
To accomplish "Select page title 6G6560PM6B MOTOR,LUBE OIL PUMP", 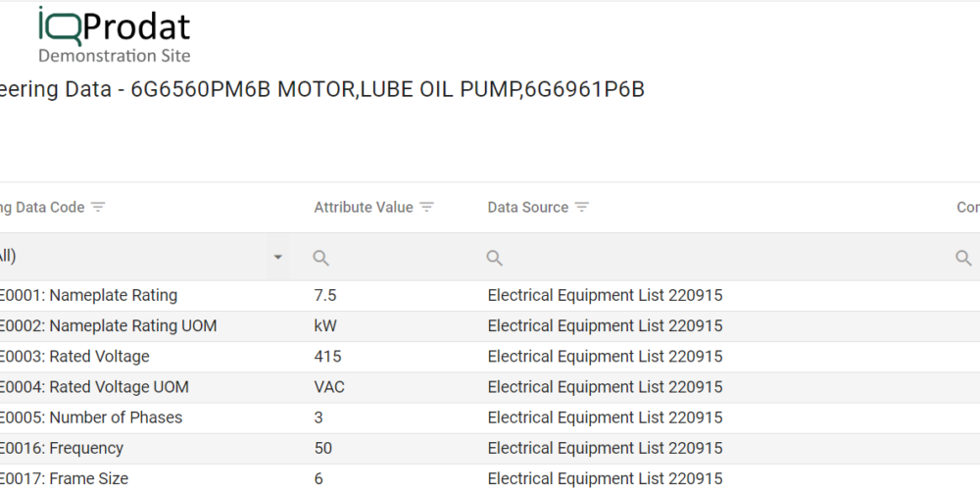I will point(387,89).
